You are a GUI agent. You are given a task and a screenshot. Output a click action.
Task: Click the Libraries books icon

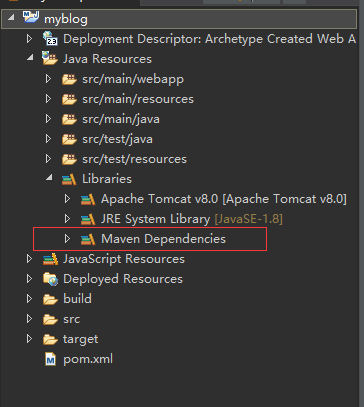[x=69, y=179]
